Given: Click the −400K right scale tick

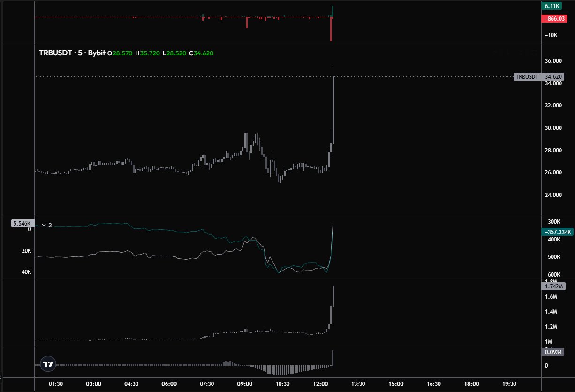Looking at the screenshot, I should [552, 240].
